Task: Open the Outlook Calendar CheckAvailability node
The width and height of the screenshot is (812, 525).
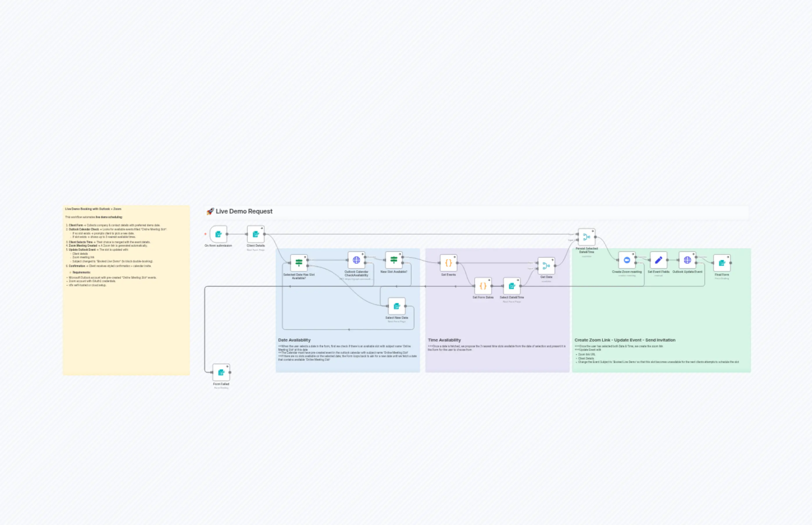Action: click(x=356, y=260)
